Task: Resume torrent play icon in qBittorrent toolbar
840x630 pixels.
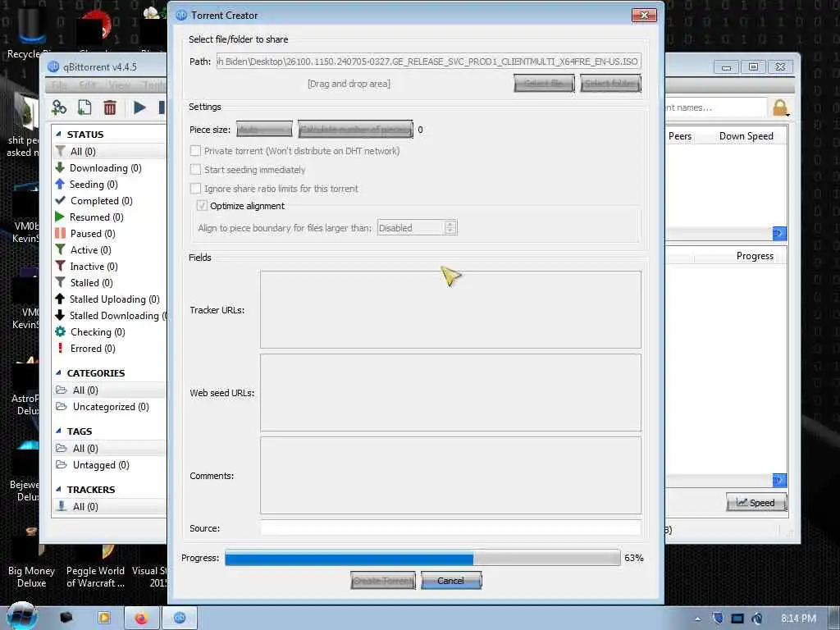Action: click(139, 107)
